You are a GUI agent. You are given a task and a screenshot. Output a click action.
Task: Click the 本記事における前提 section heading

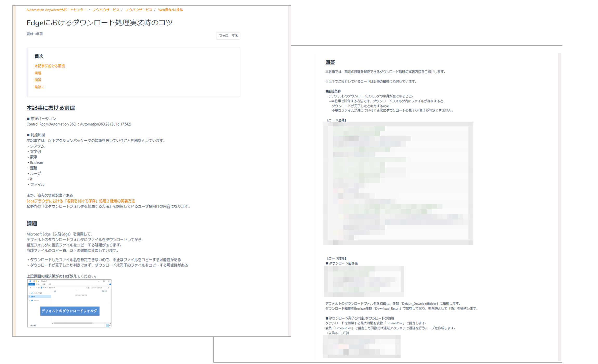pyautogui.click(x=51, y=108)
